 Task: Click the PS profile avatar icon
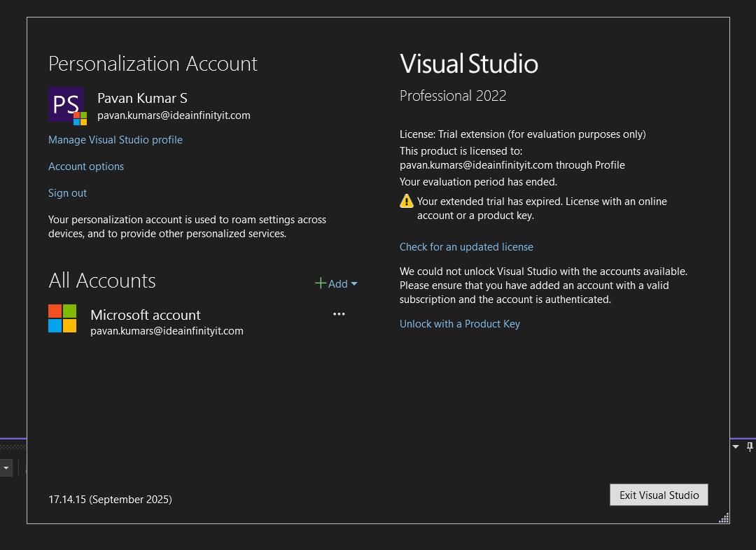[x=66, y=105]
